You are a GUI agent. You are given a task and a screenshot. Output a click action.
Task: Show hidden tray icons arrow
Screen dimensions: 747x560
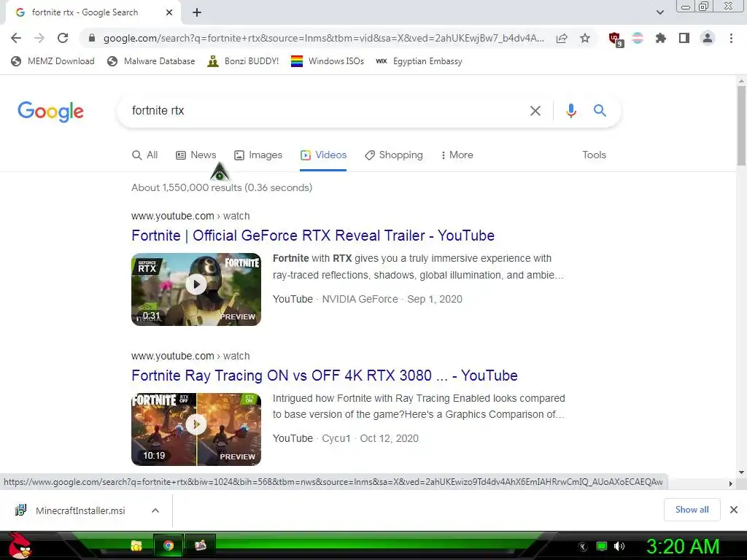point(583,547)
